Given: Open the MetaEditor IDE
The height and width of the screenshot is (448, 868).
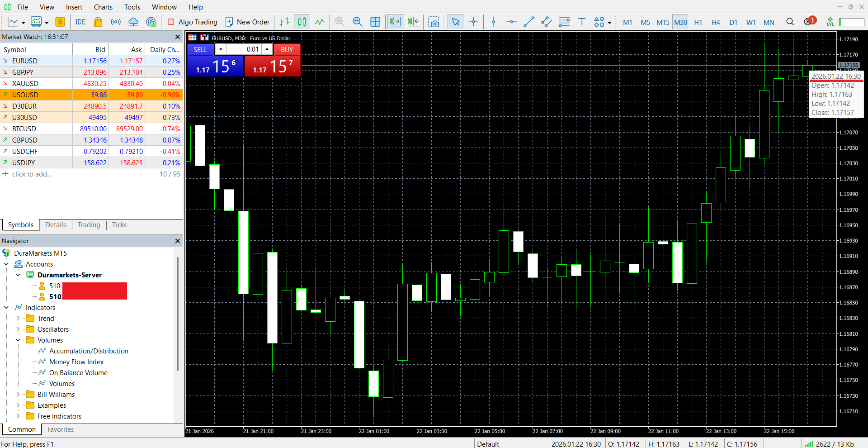Looking at the screenshot, I should 80,22.
